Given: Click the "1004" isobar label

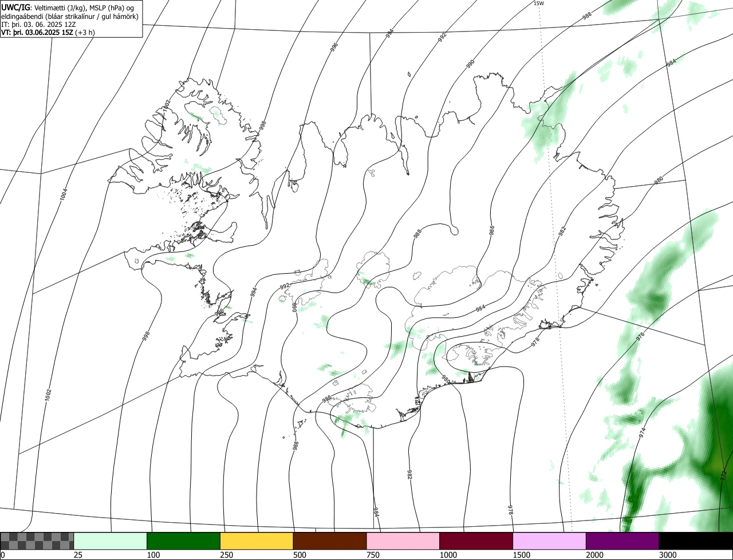Looking at the screenshot, I should point(64,195).
